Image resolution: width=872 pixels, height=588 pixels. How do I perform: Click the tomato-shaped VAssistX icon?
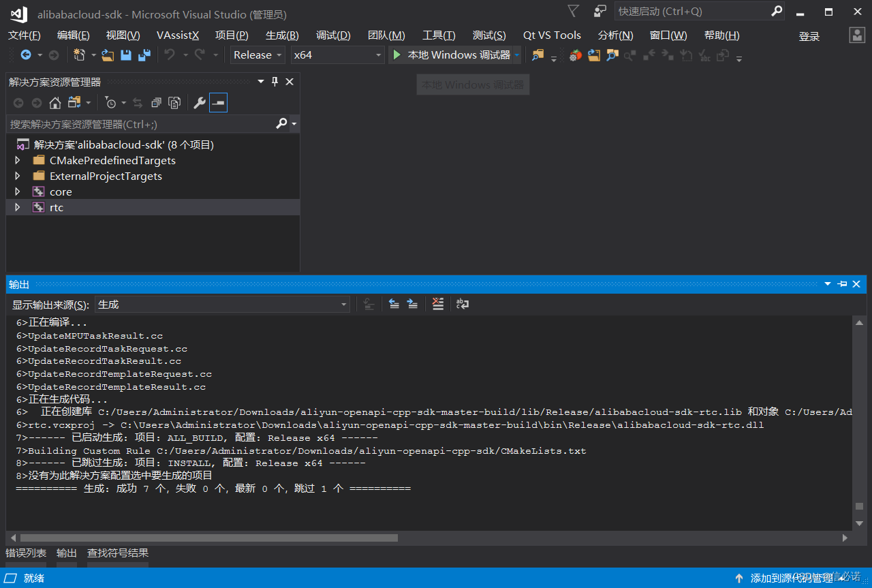(x=576, y=55)
